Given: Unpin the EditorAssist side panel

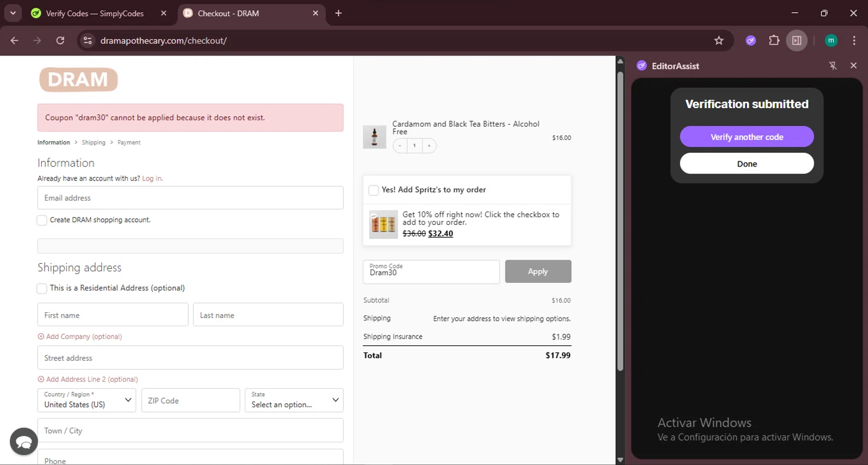Looking at the screenshot, I should coord(833,66).
